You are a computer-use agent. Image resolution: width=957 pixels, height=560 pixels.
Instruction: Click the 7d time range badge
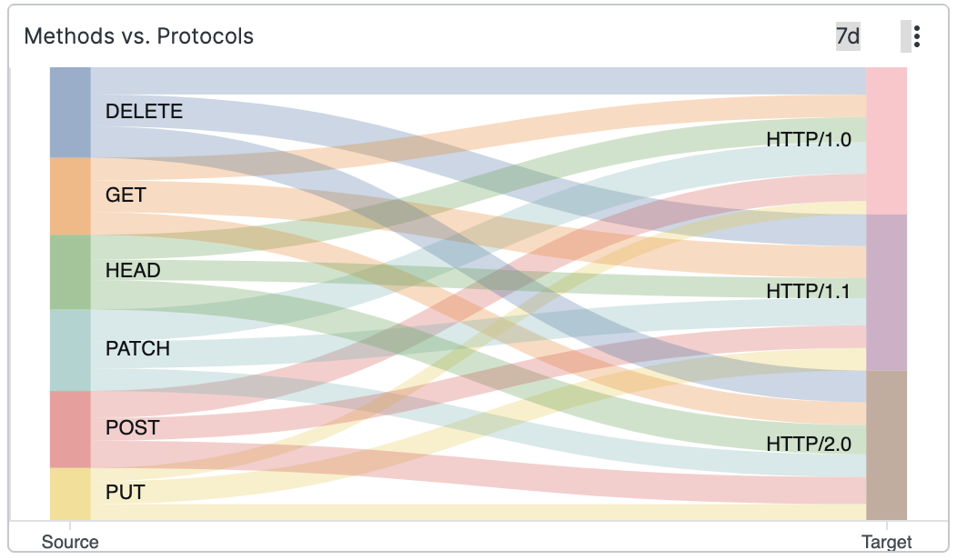[848, 36]
